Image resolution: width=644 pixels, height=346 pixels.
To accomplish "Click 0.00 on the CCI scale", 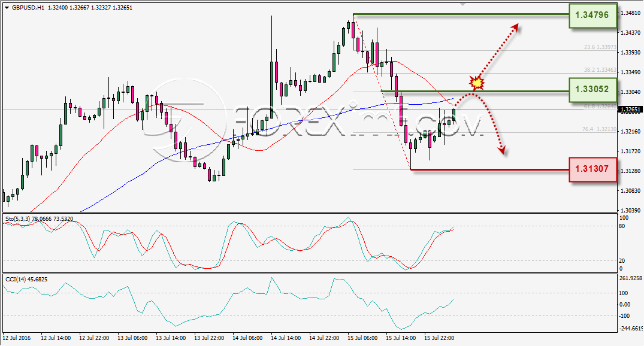I will tap(624, 305).
